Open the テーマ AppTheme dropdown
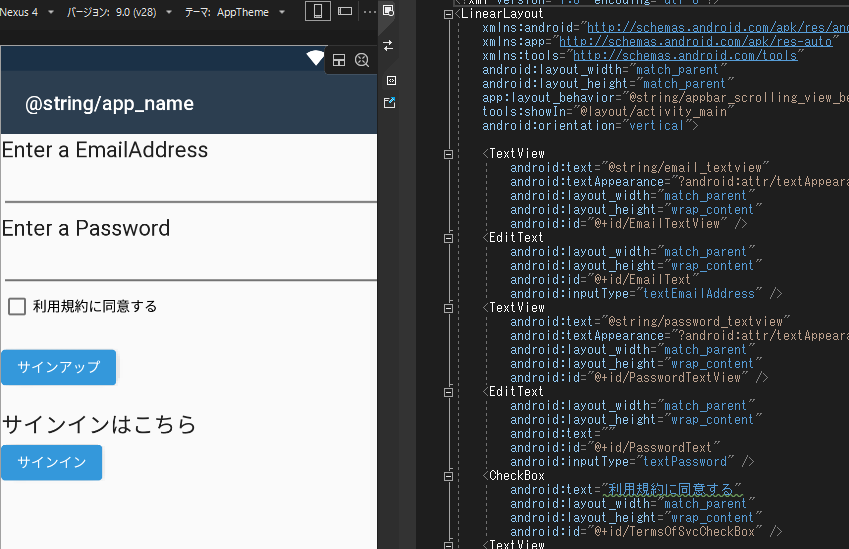849x549 pixels. pyautogui.click(x=234, y=12)
